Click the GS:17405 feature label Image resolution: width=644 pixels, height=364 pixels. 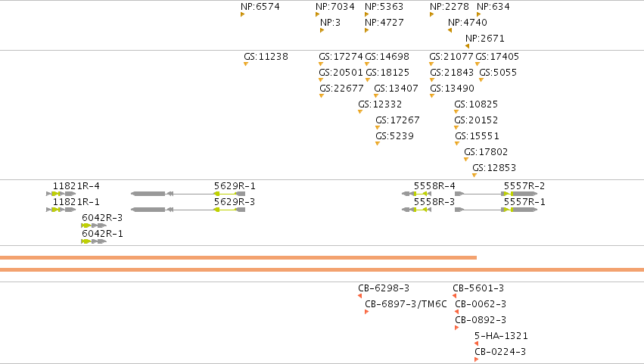(x=497, y=57)
